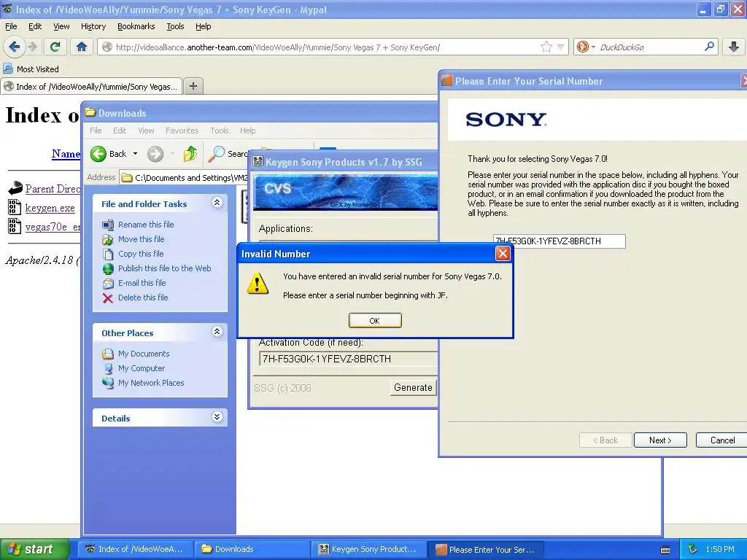The height and width of the screenshot is (560, 747).
Task: Click the keyboard icon on the taskbar
Action: [665, 550]
